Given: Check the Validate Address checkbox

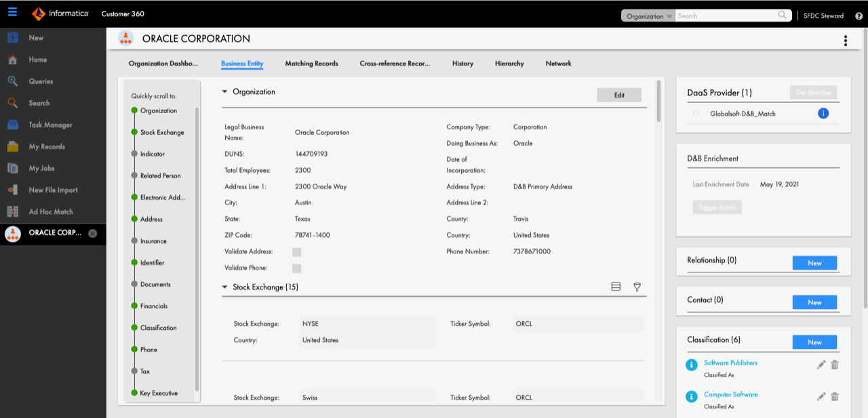Looking at the screenshot, I should (x=296, y=252).
